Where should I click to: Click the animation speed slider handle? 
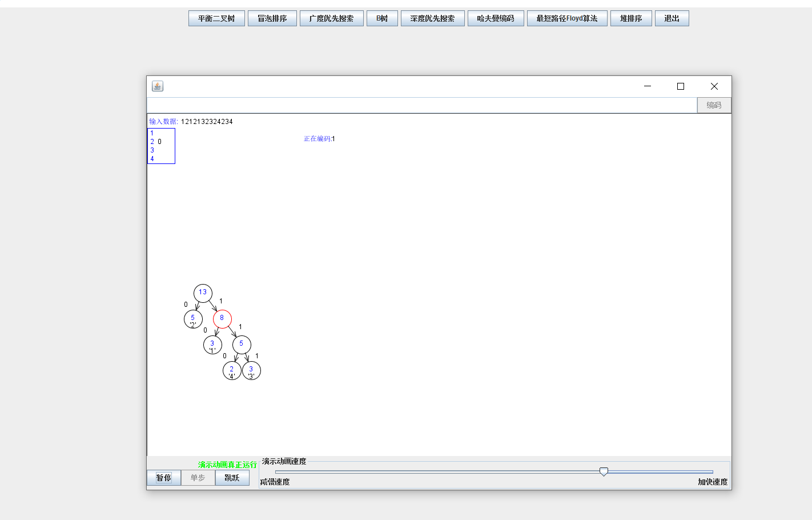coord(604,471)
